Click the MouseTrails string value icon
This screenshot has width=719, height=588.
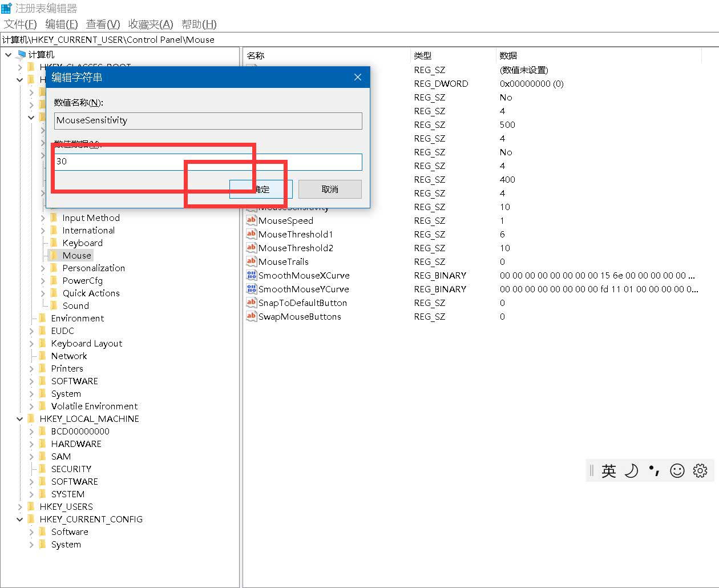[251, 261]
